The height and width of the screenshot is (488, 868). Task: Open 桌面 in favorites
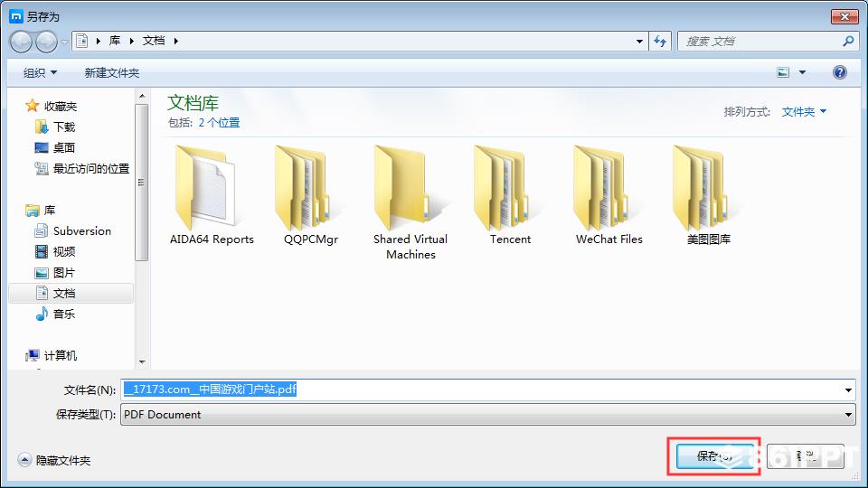[x=55, y=147]
